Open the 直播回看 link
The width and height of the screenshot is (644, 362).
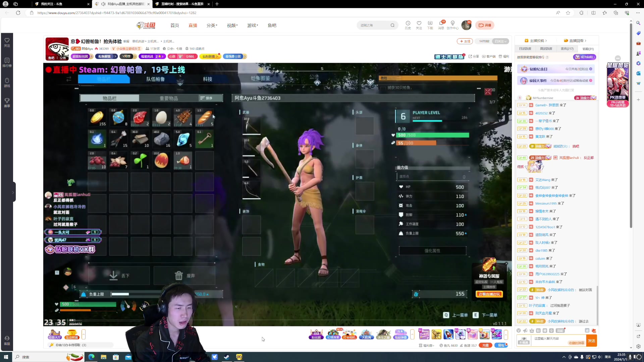(575, 41)
